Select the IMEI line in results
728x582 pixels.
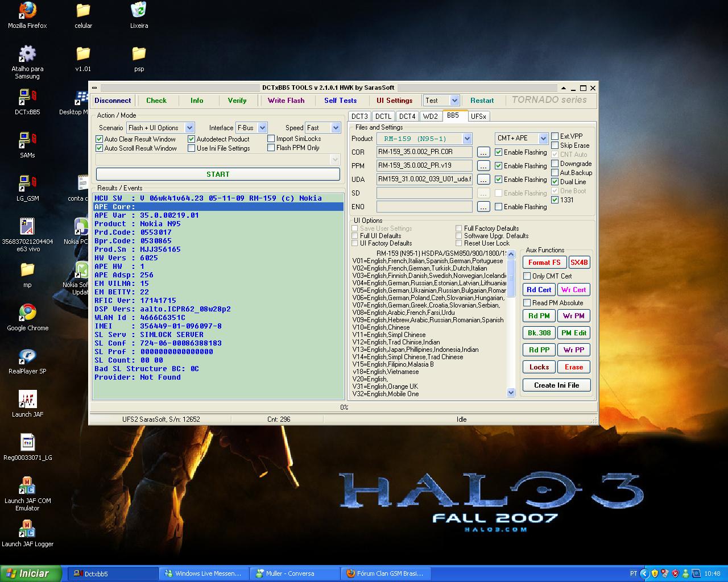point(218,326)
